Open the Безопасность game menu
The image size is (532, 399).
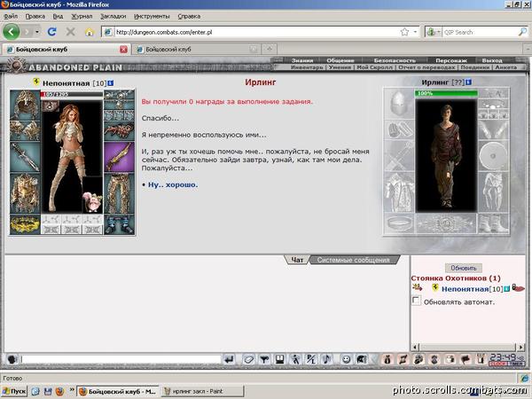(395, 60)
